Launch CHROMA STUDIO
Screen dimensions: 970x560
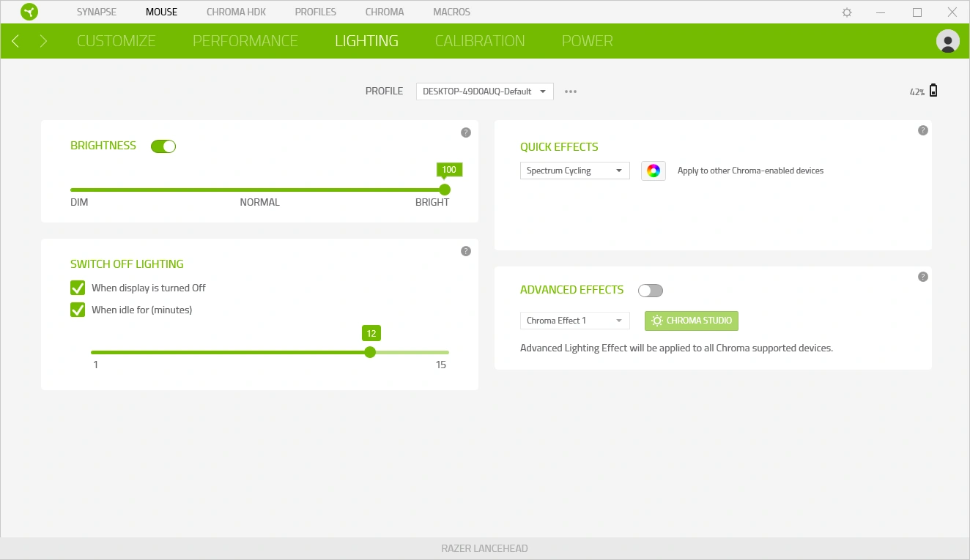click(x=692, y=321)
